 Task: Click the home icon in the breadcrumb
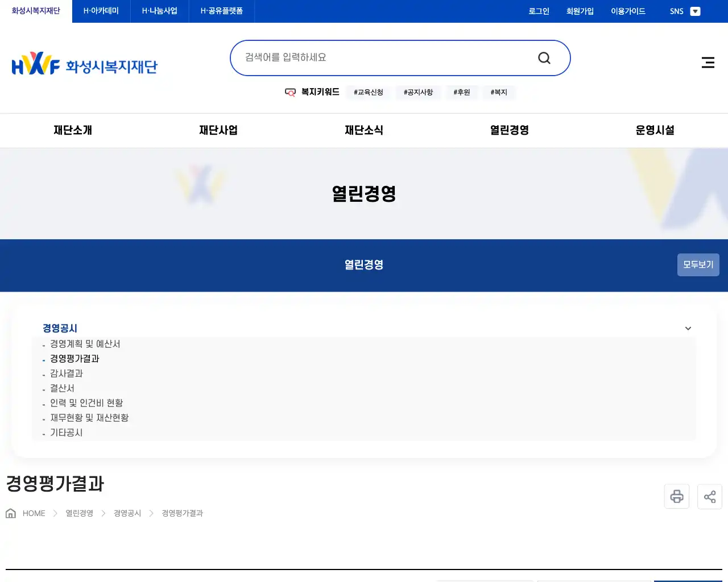point(10,513)
